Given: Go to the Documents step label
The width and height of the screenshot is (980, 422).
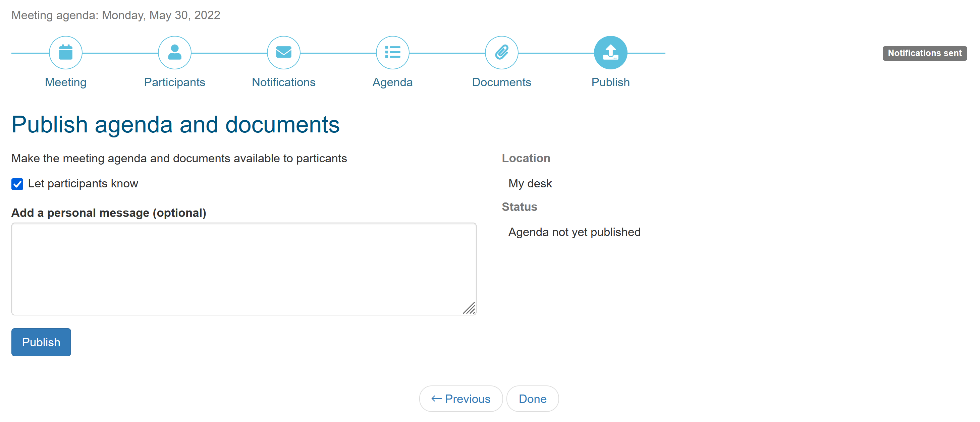Looking at the screenshot, I should coord(501,82).
